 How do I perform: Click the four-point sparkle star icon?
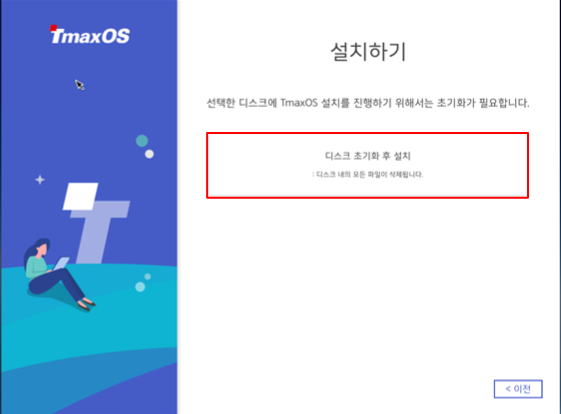coord(40,179)
